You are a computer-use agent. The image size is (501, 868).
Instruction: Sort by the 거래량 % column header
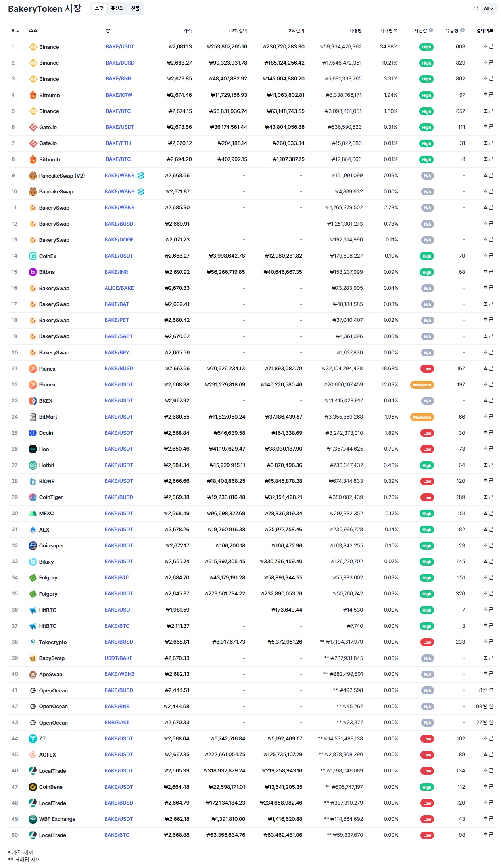click(x=389, y=31)
